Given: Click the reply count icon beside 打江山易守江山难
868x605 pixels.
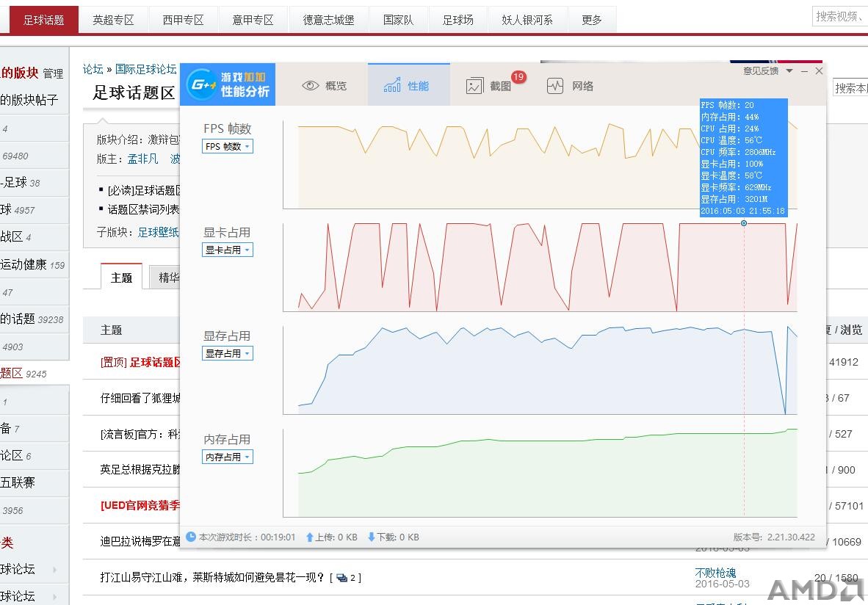Looking at the screenshot, I should coord(342,578).
